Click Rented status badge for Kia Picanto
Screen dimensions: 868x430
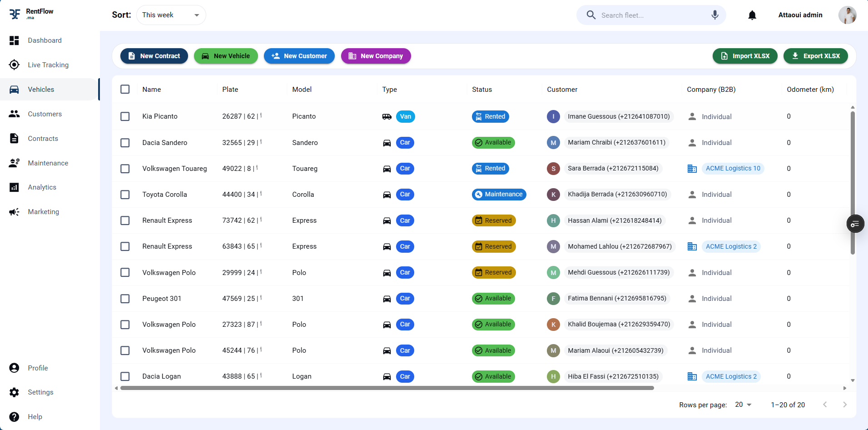click(x=490, y=117)
